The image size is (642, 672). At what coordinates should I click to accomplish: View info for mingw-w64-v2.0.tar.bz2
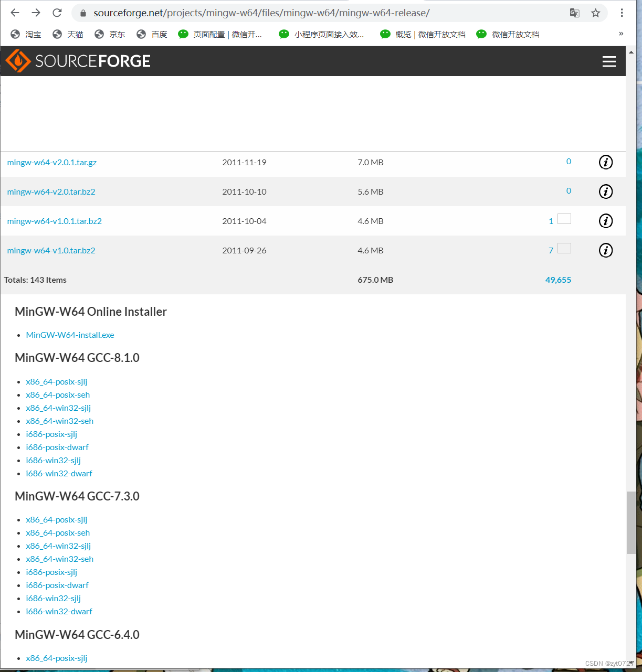(606, 191)
